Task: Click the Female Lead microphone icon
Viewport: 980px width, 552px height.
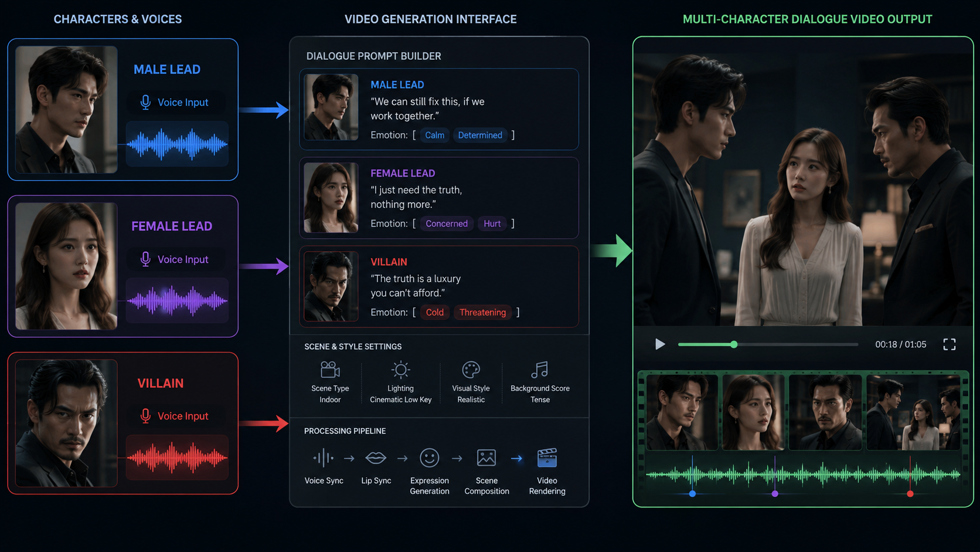Action: pos(145,259)
